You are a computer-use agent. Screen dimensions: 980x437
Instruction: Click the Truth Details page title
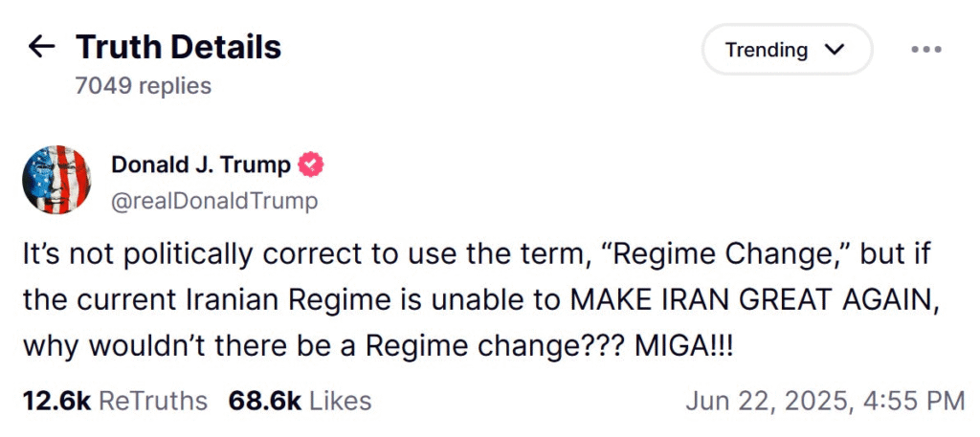(x=178, y=47)
